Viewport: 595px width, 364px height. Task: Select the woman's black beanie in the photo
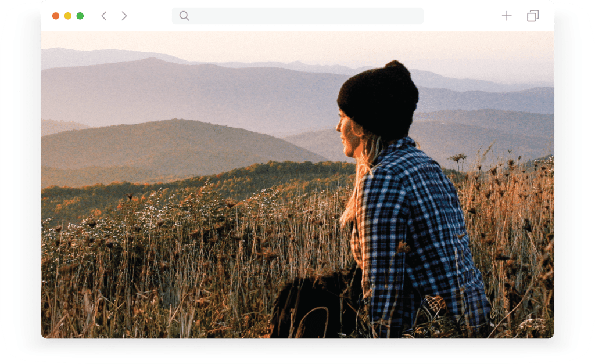378,99
